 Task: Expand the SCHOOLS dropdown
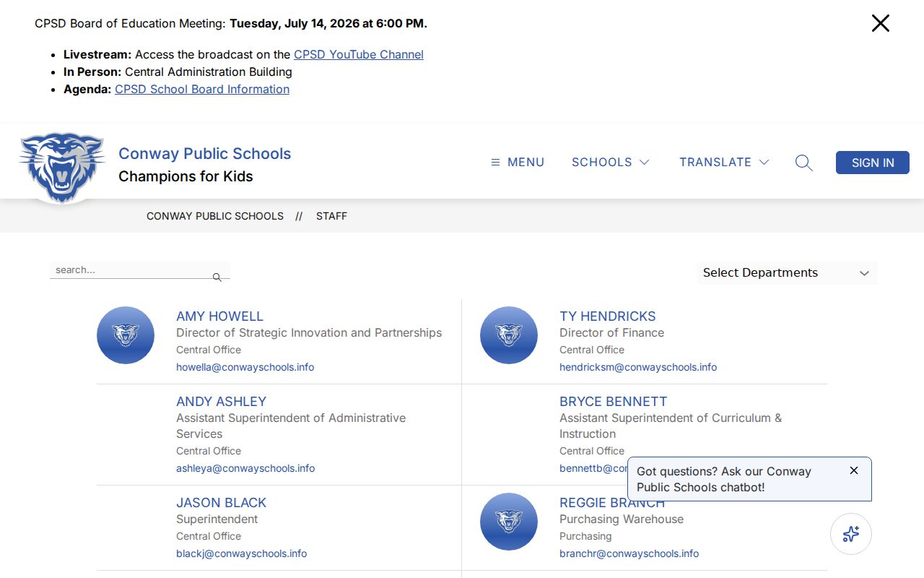[x=611, y=163]
